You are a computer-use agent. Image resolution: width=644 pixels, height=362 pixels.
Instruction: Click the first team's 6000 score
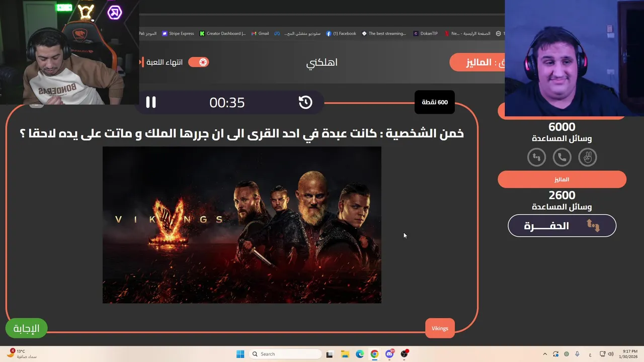point(561,127)
